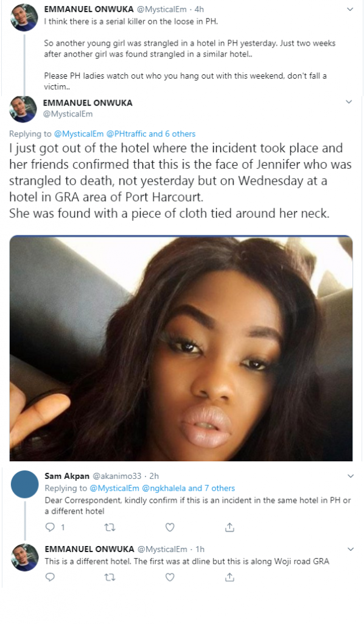Image resolution: width=364 pixels, height=624 pixels.
Task: Open @akanimo33 handle next to Sam Akpan
Action: click(117, 476)
